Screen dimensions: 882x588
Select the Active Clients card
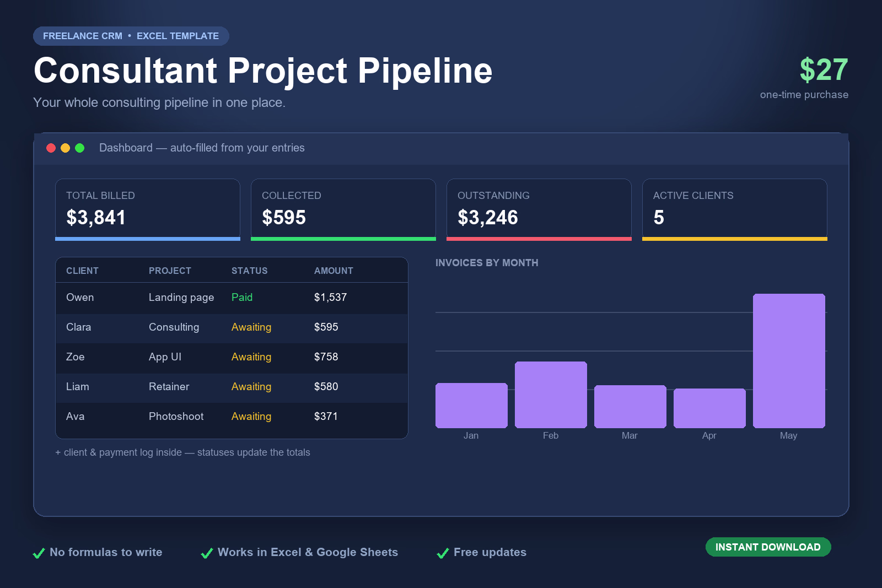[735, 209]
